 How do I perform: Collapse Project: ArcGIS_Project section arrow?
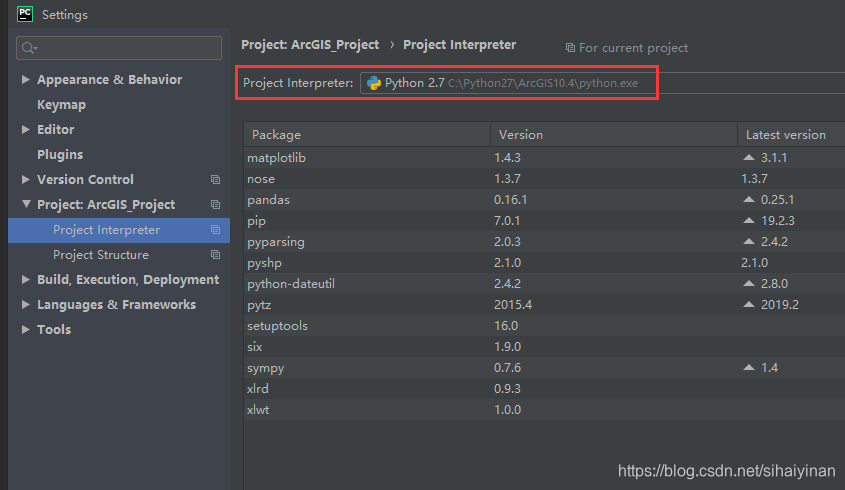pyautogui.click(x=26, y=204)
